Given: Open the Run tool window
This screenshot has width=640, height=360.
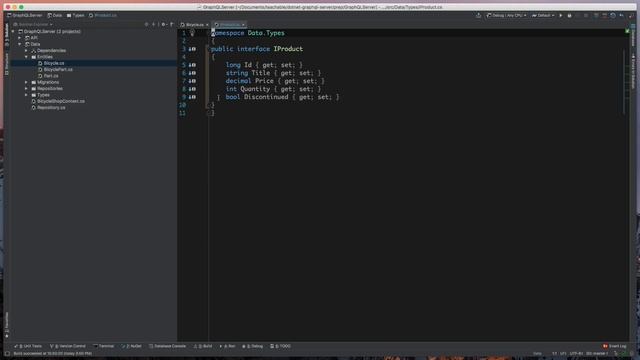Looking at the screenshot, I should pos(227,346).
